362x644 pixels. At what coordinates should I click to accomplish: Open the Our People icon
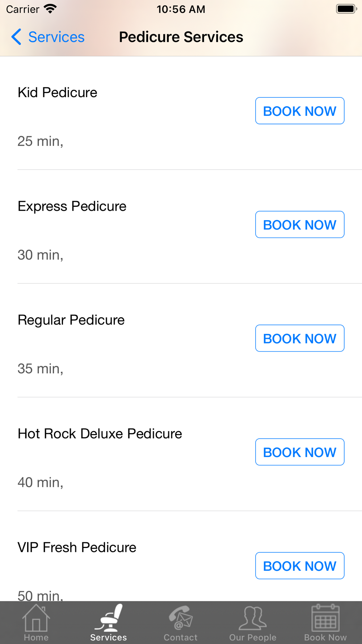pos(253,618)
